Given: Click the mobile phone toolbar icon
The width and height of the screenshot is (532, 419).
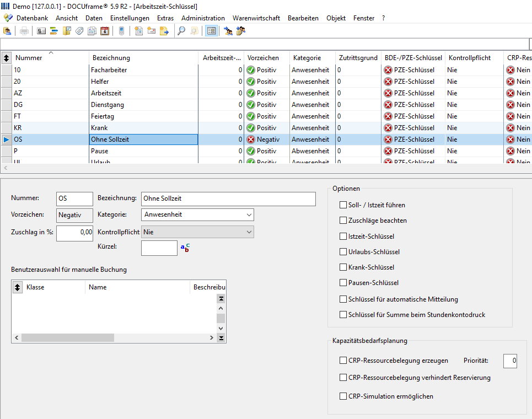Looking at the screenshot, I should (x=121, y=31).
